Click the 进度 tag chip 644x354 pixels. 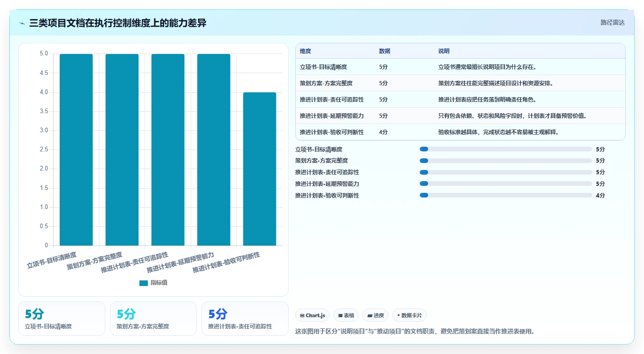point(375,315)
